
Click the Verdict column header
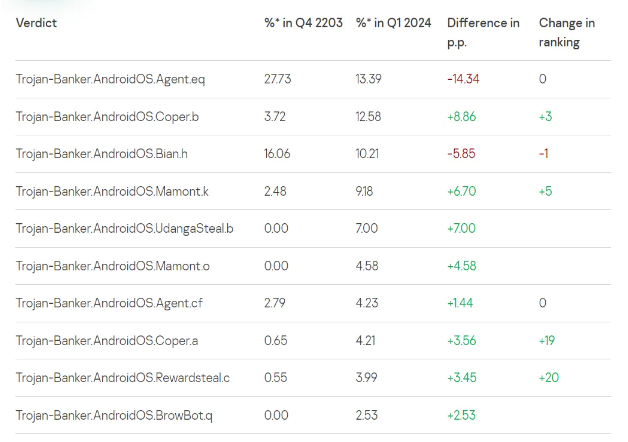(36, 23)
